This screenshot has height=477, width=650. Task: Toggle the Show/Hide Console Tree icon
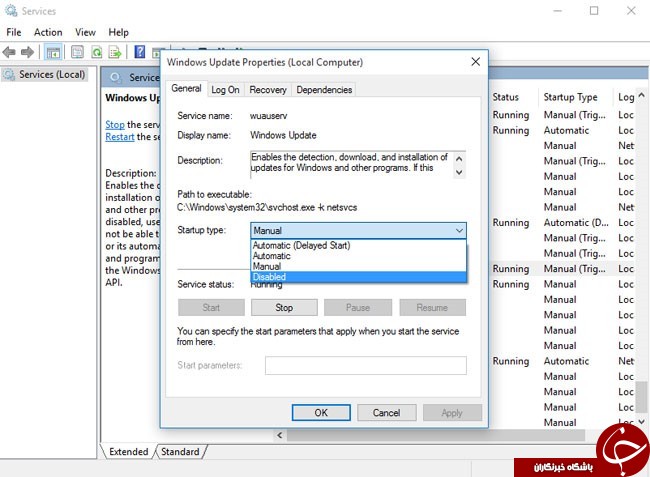click(x=53, y=52)
